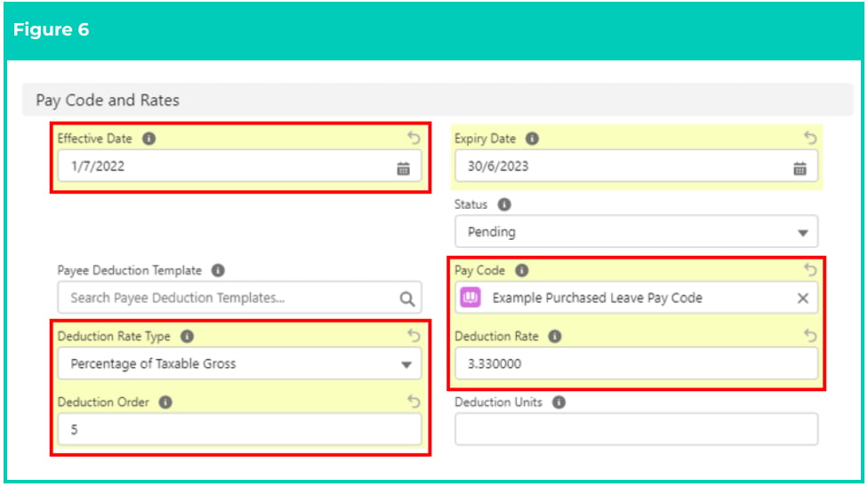Click the Deduction Rate Type label
The width and height of the screenshot is (868, 487).
pos(114,336)
